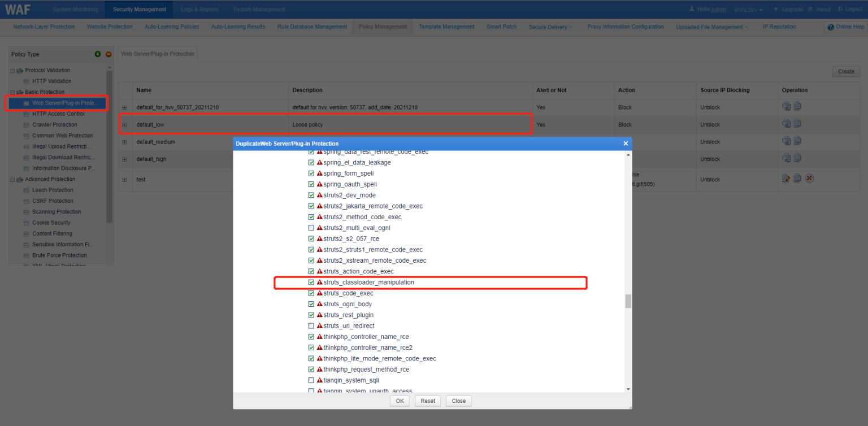Open the ENGLISH language dropdown
This screenshot has height=426, width=868.
pos(749,9)
